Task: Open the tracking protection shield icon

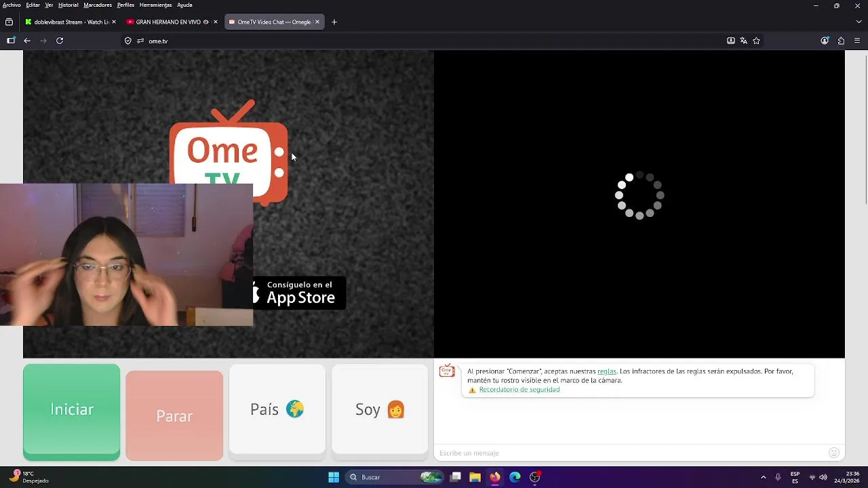Action: pos(127,41)
